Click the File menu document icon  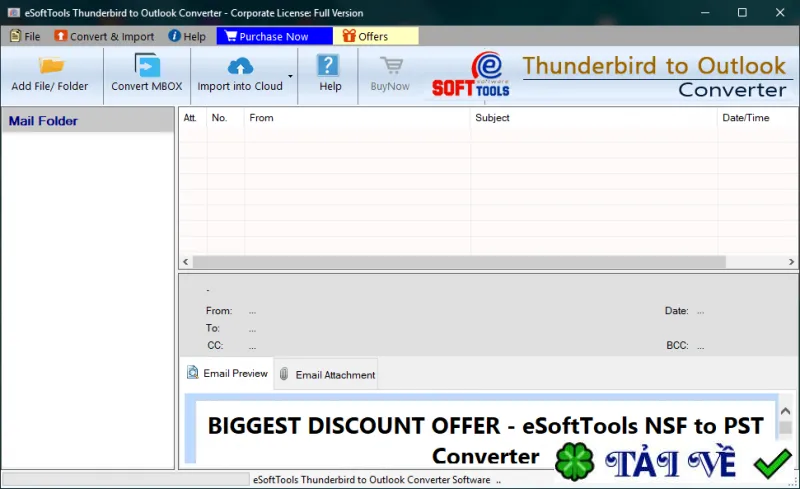pyautogui.click(x=16, y=36)
